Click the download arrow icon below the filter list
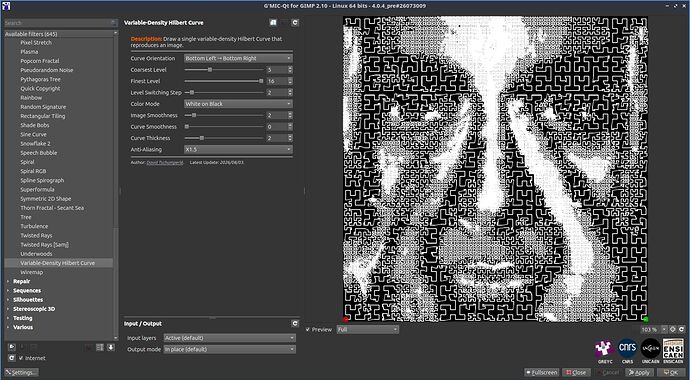Image resolution: width=690 pixels, height=380 pixels. [x=110, y=347]
